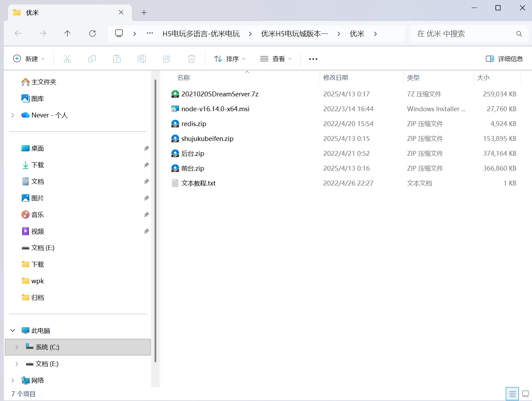The image size is (532, 401).
Task: Toggle the 详细信息 details pane
Action: click(x=504, y=59)
